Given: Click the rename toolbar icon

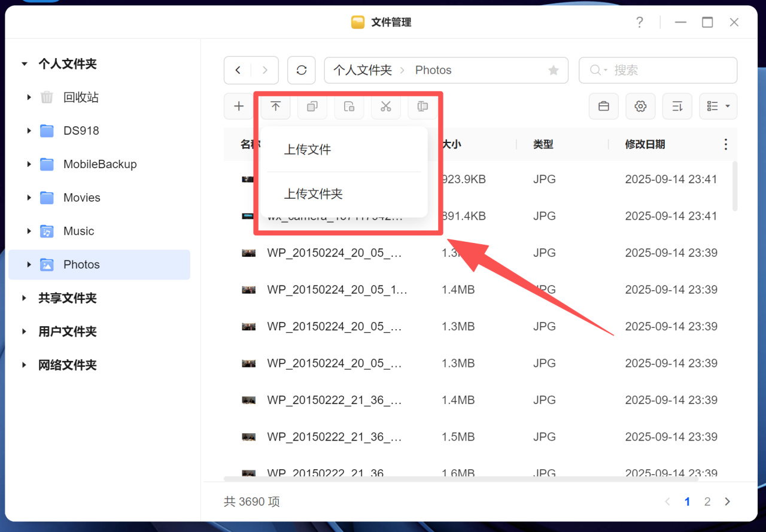Looking at the screenshot, I should [x=422, y=107].
